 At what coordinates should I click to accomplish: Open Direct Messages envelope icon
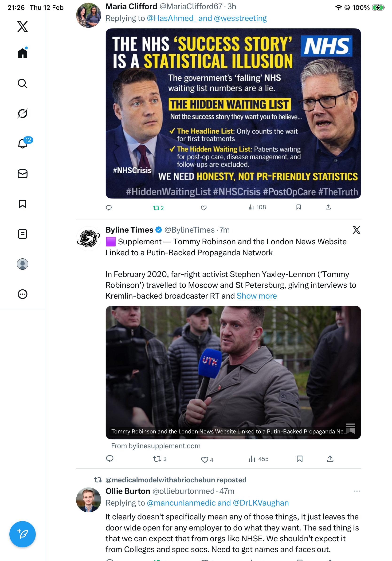[x=22, y=174]
